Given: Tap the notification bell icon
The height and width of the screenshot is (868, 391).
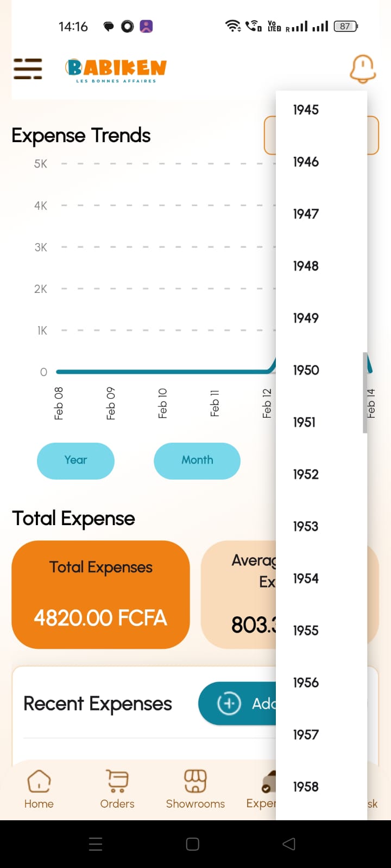Looking at the screenshot, I should (x=362, y=69).
